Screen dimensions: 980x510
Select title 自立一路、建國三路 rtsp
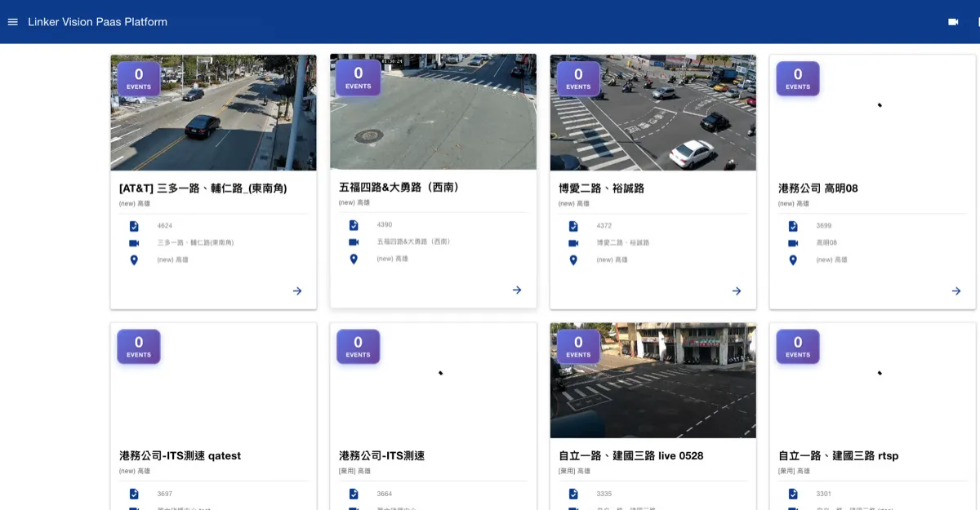[839, 456]
